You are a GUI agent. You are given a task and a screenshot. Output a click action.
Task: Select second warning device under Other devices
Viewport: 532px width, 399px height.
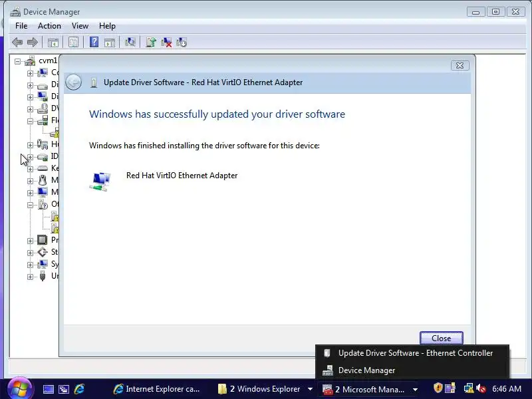click(55, 228)
